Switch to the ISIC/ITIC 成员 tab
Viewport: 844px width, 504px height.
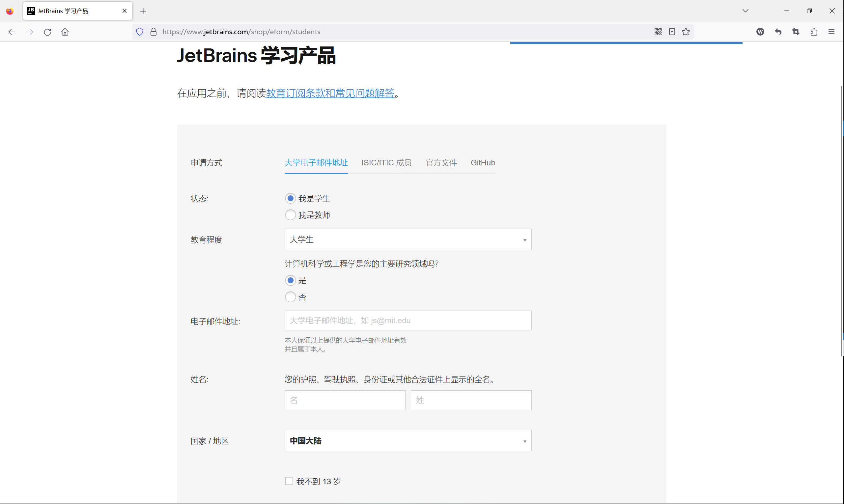386,163
